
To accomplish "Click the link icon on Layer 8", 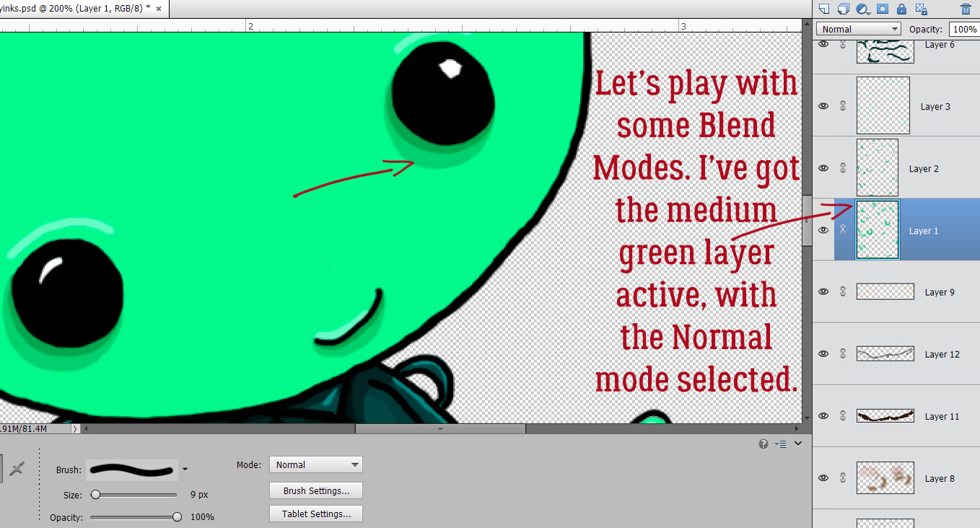I will tap(842, 478).
